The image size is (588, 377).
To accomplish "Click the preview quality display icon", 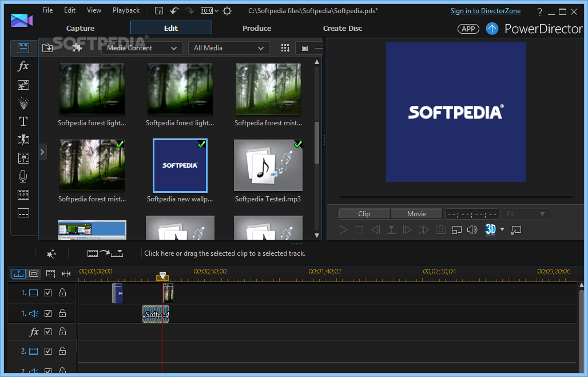I will 456,229.
